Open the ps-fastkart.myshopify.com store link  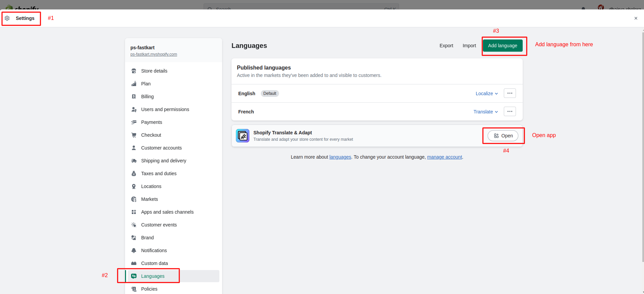pyautogui.click(x=154, y=54)
